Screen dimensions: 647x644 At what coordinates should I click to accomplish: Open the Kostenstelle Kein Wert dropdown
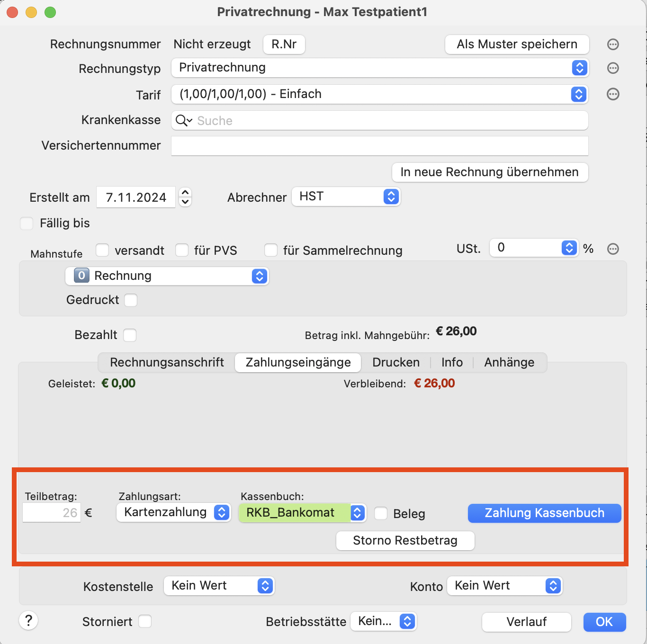click(219, 586)
